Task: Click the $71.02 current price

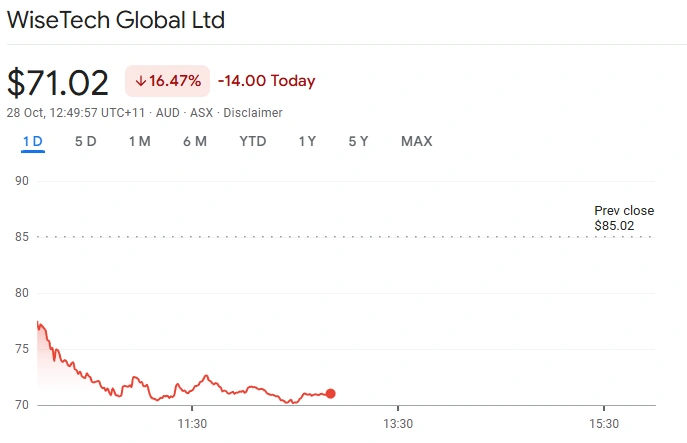Action: [x=58, y=82]
